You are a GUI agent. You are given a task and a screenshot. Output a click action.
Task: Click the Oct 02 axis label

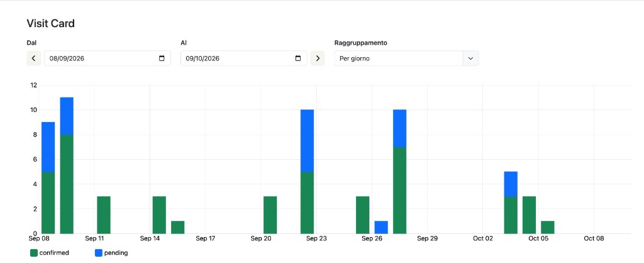coord(483,238)
